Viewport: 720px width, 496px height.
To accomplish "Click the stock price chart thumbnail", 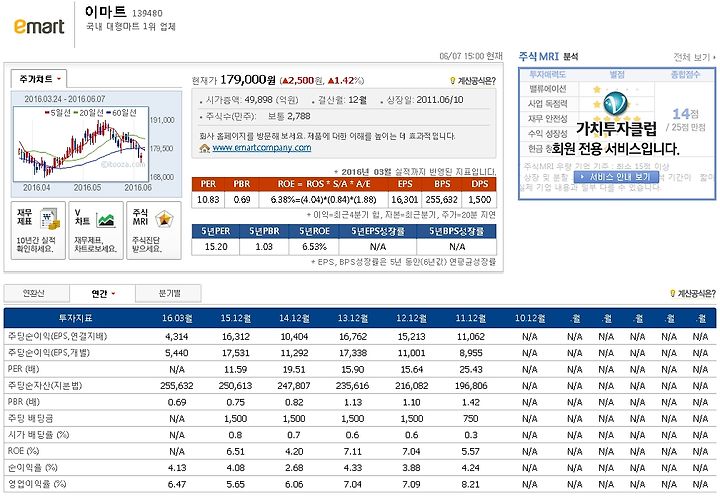I will (81, 144).
